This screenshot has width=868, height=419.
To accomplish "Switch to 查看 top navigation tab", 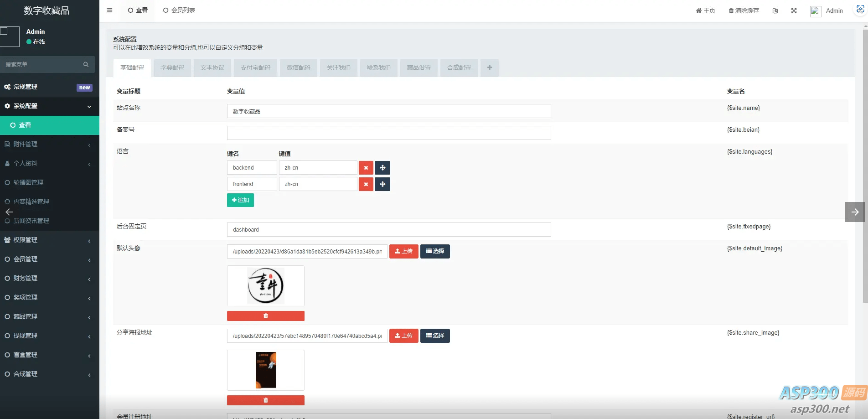I will 138,10.
